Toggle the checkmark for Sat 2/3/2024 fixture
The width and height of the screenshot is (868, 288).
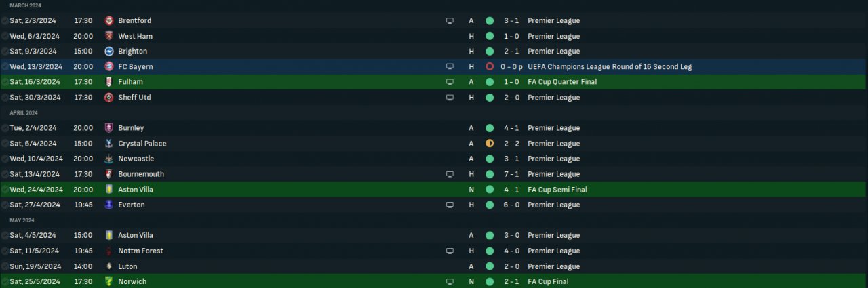click(x=5, y=20)
